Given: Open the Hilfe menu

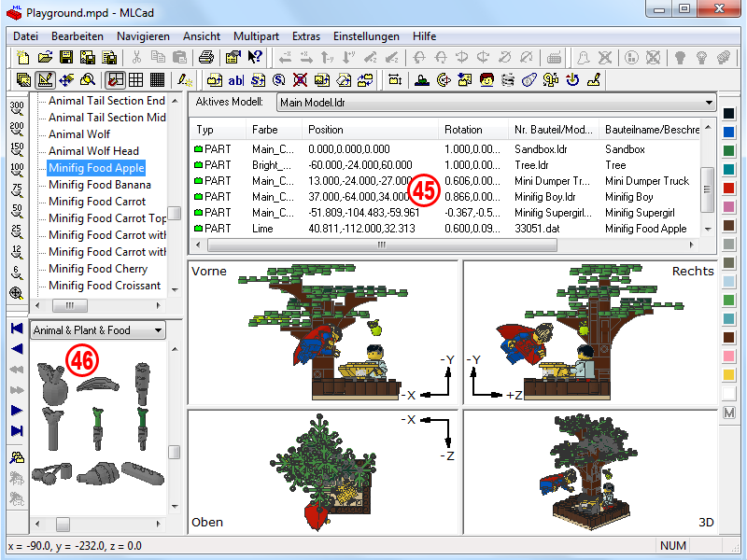Looking at the screenshot, I should pyautogui.click(x=425, y=36).
